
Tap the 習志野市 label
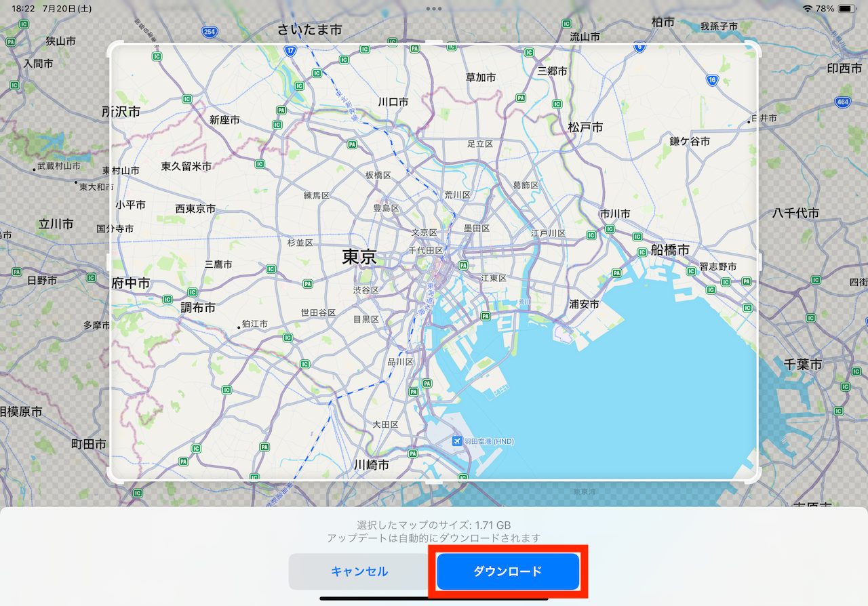pyautogui.click(x=718, y=266)
